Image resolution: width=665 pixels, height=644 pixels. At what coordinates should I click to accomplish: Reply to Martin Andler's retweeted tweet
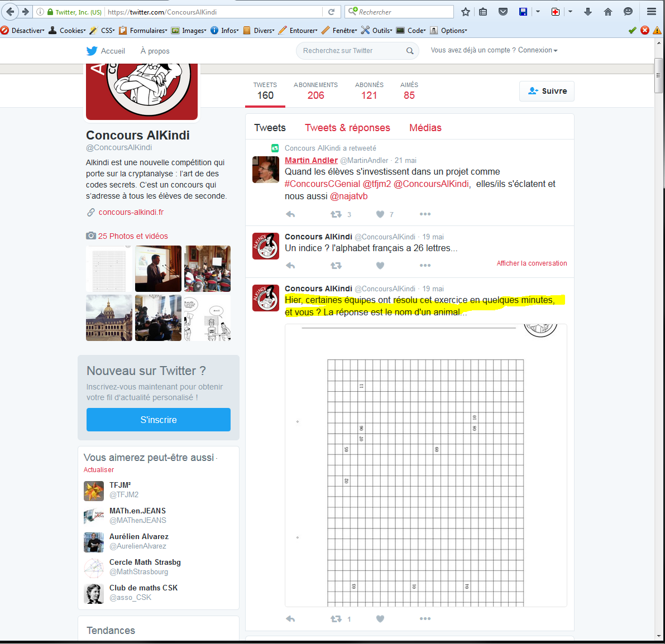point(290,214)
